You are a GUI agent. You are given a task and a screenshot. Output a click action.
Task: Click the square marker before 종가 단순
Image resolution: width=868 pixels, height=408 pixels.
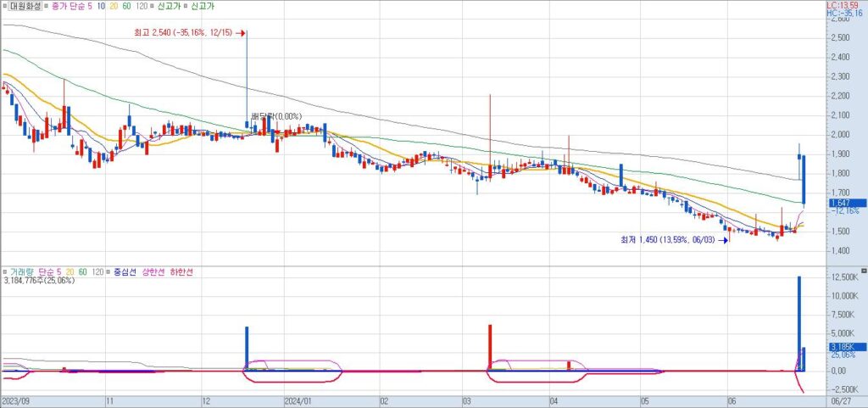tap(46, 7)
